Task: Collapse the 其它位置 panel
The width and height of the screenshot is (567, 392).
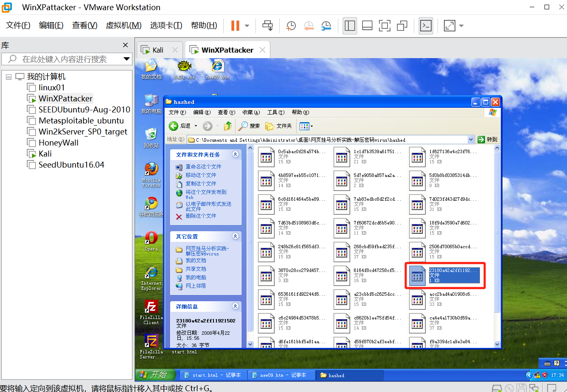Action: [236, 236]
